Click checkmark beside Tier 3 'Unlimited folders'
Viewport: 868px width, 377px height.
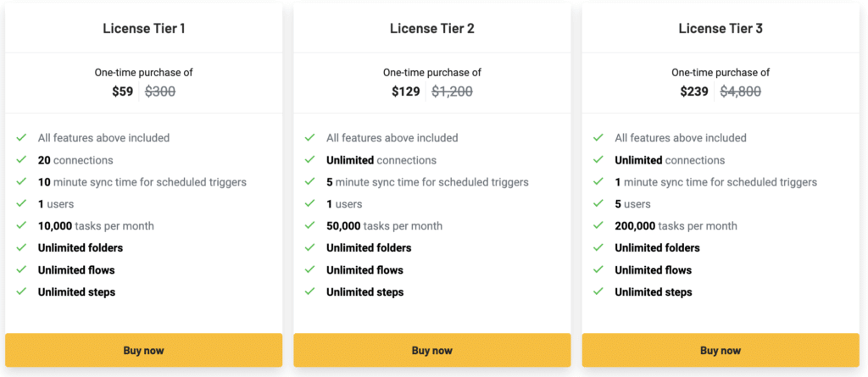[598, 248]
